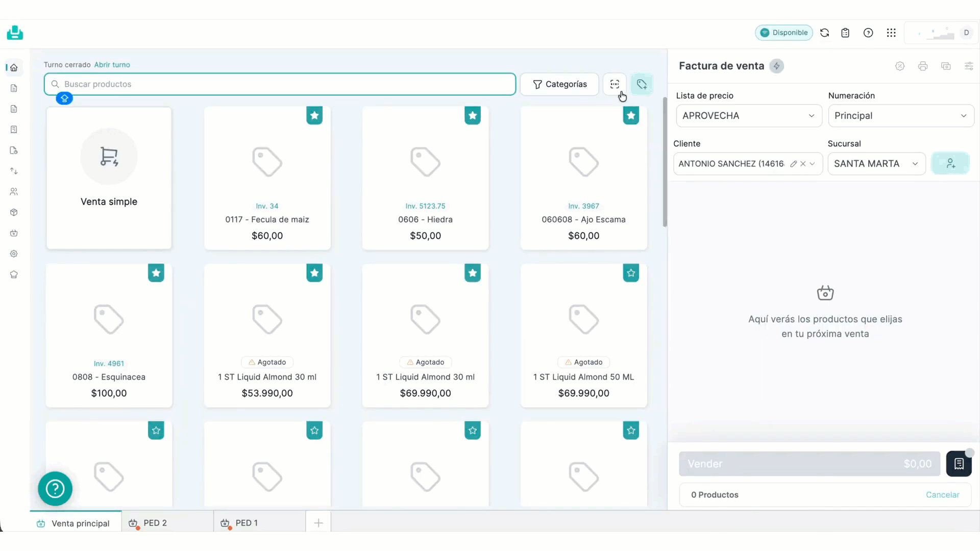980x551 pixels.
Task: Open the Sucursal SANTA MARTA dropdown
Action: (x=876, y=164)
